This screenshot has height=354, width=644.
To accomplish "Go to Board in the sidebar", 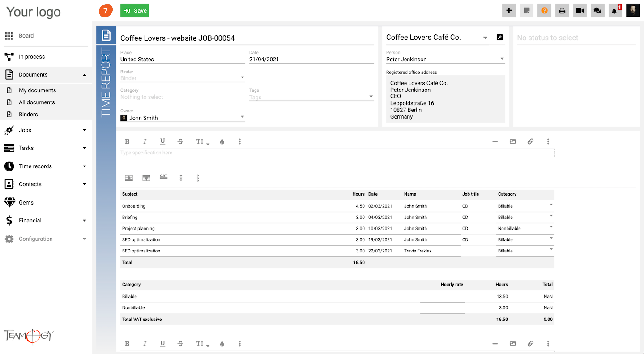I will coord(26,36).
